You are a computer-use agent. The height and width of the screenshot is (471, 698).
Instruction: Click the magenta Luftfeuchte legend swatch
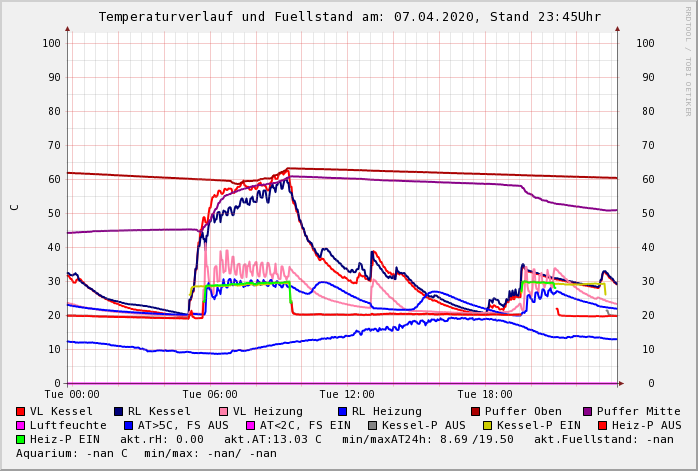pyautogui.click(x=21, y=425)
